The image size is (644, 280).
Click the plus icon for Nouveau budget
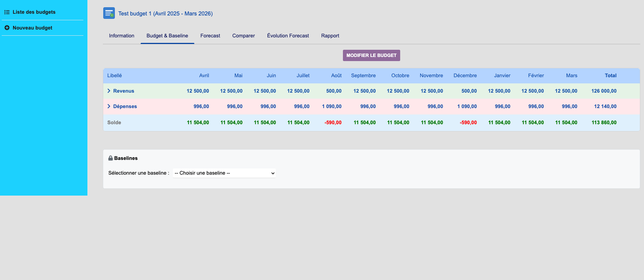click(x=7, y=28)
